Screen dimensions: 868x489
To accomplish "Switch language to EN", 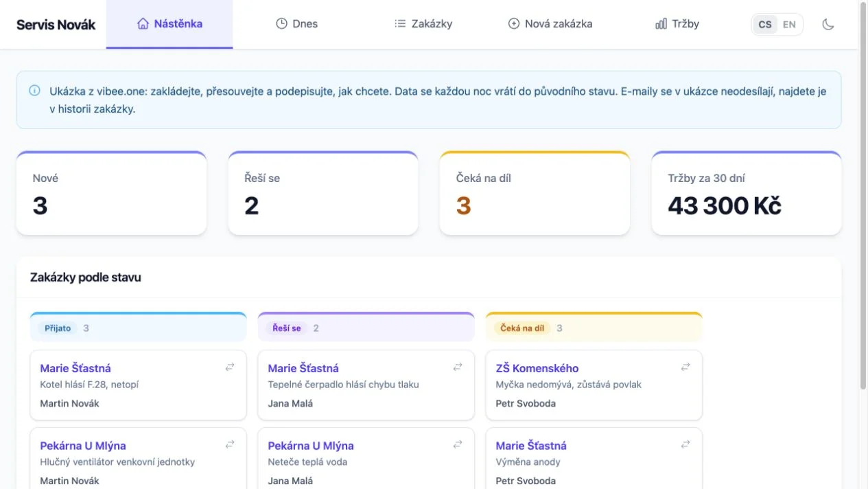I will click(x=789, y=25).
